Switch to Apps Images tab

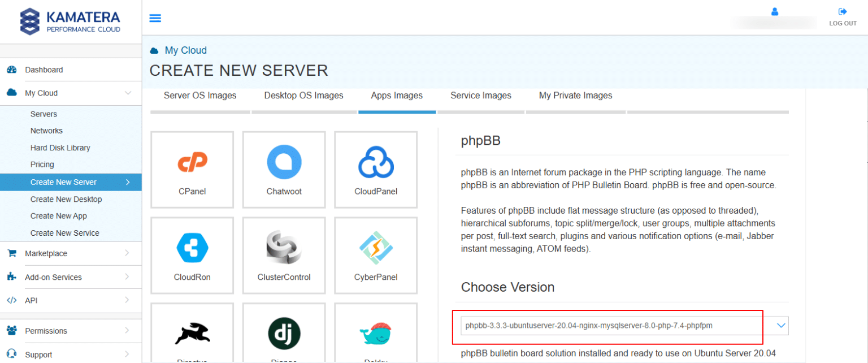pos(397,96)
